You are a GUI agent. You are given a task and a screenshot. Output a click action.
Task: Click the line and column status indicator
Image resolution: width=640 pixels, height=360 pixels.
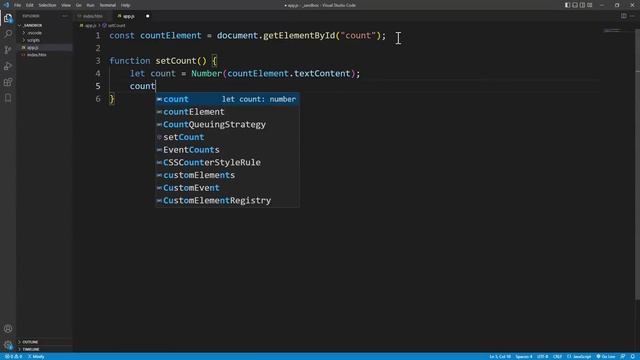tap(500, 356)
